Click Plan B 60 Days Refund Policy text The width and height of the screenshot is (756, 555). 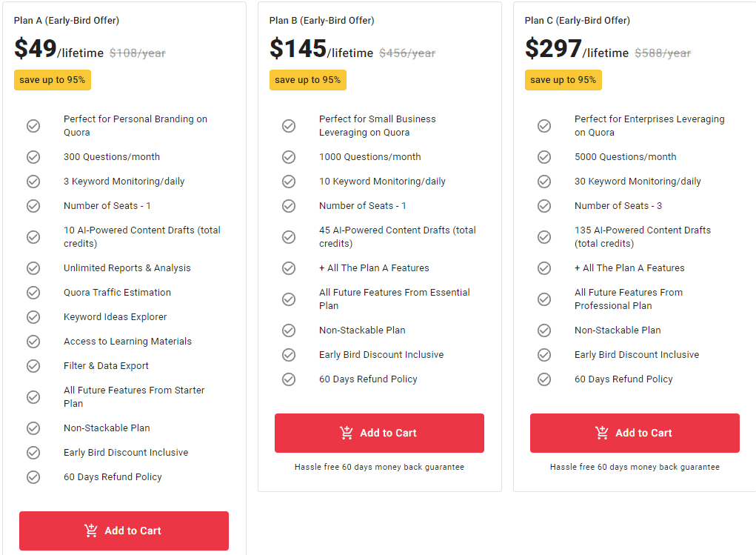(368, 379)
